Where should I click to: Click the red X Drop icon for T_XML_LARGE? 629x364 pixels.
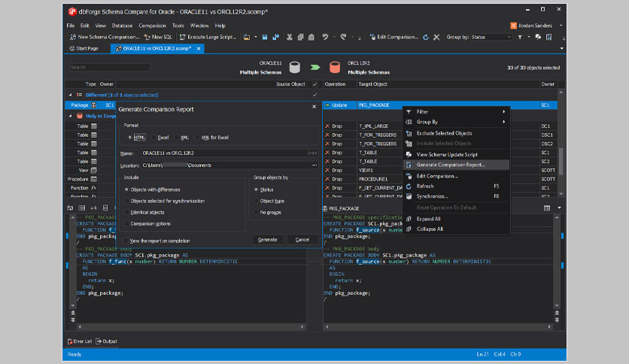(x=327, y=126)
